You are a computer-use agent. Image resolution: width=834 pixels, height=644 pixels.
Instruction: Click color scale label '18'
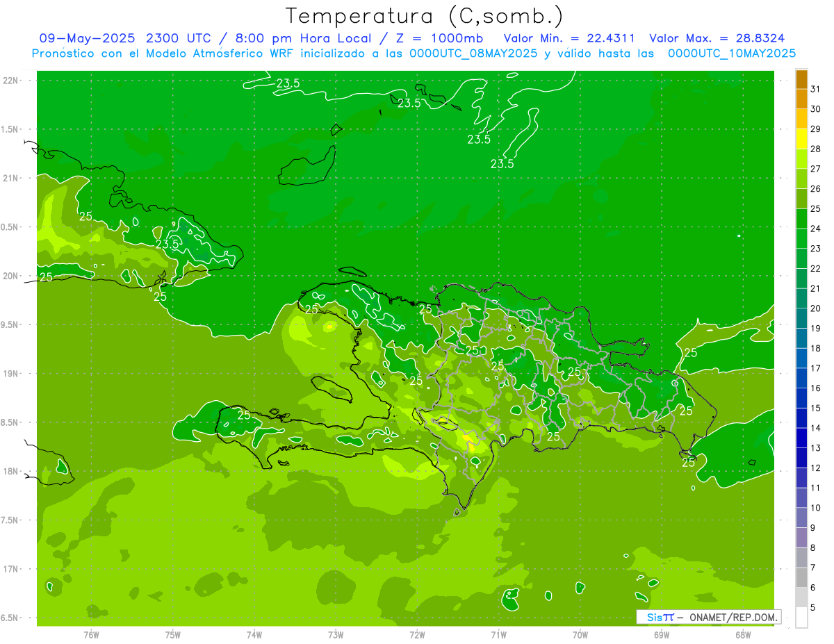816,348
